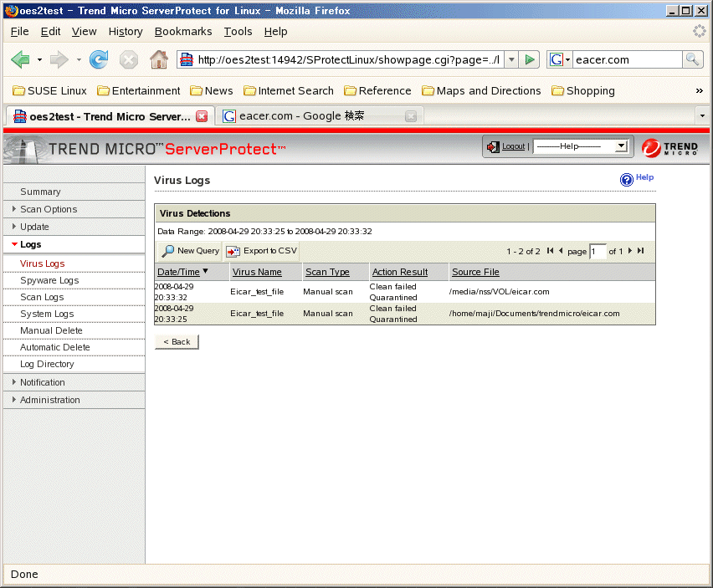Viewport: 713px width, 588px height.
Task: Open Manual Delete in sidebar
Action: pos(51,330)
